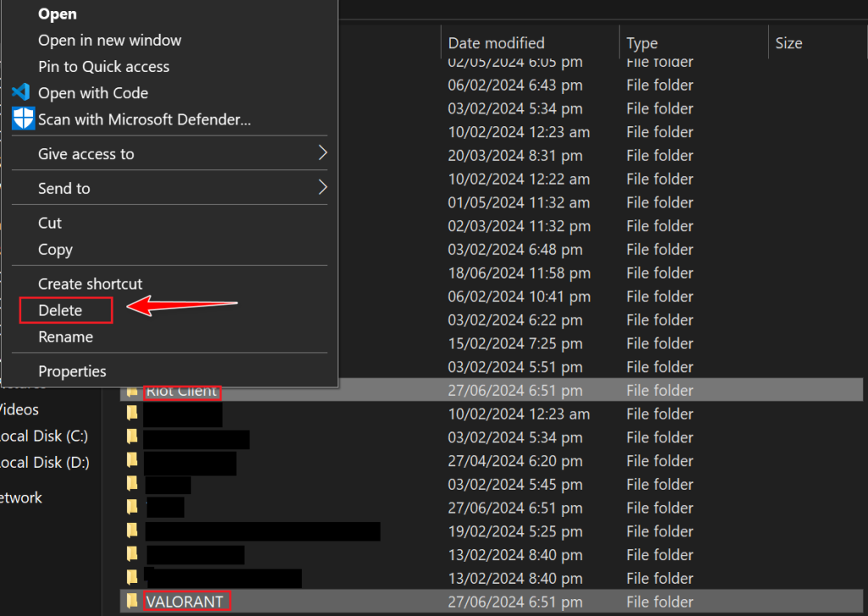This screenshot has height=616, width=868.
Task: Click the date 10/02/2024 12:22 am
Action: 519,180
